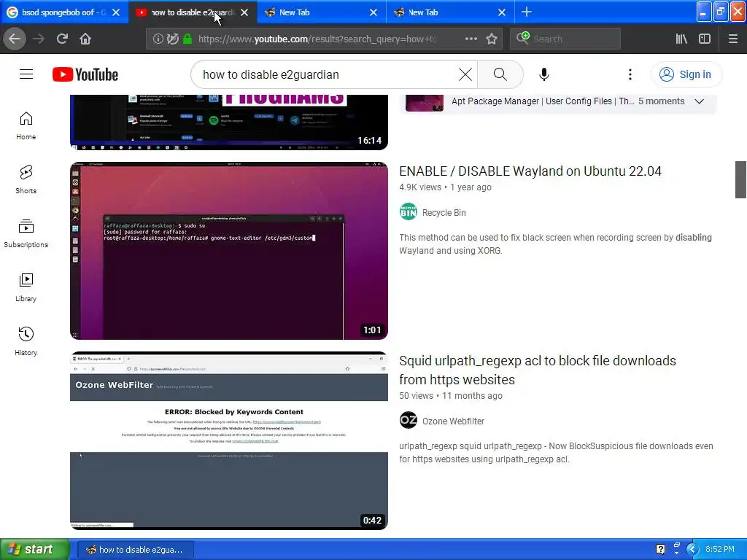This screenshot has height=560, width=747.
Task: Click the taskbar how to disable e2gua item
Action: click(x=135, y=550)
